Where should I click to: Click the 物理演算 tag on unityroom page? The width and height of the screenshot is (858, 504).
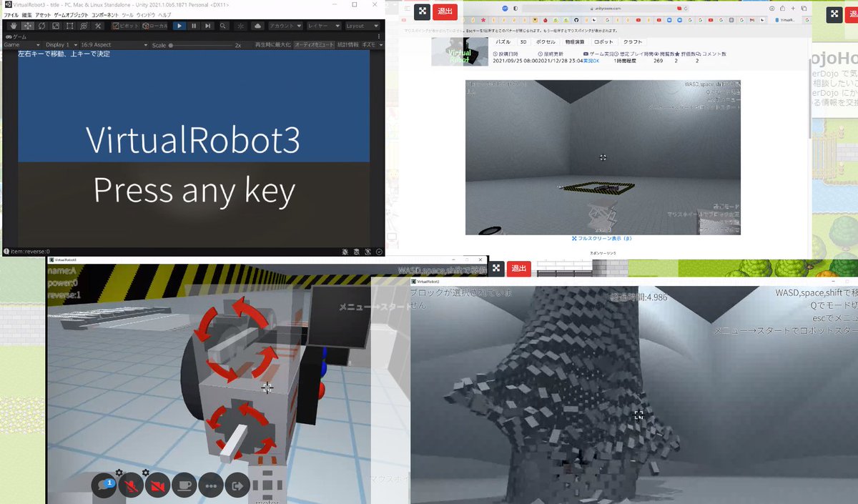pyautogui.click(x=576, y=41)
